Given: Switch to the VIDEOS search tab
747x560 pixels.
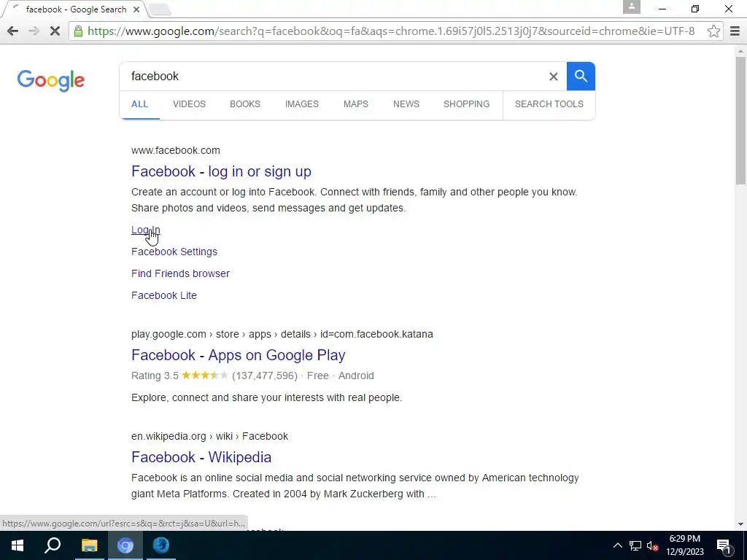Looking at the screenshot, I should pyautogui.click(x=189, y=104).
